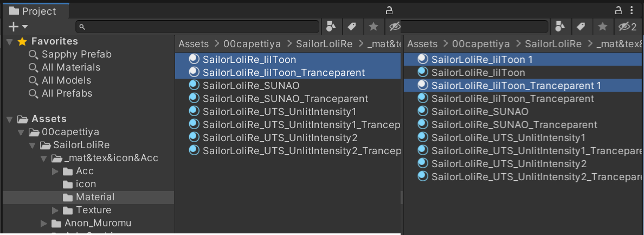Screen dimensions: 644x235
Task: Click the 00capettiya breadcrumb in the left path bar
Action: coord(252,44)
